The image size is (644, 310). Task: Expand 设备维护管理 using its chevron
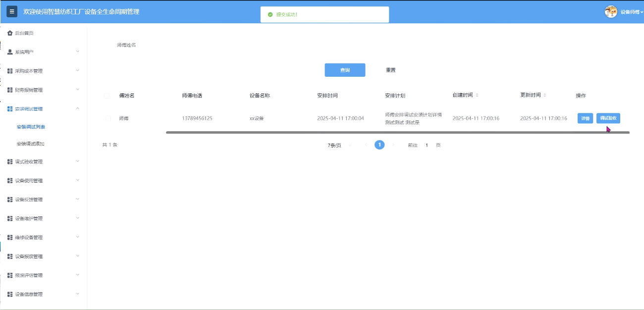click(x=78, y=218)
